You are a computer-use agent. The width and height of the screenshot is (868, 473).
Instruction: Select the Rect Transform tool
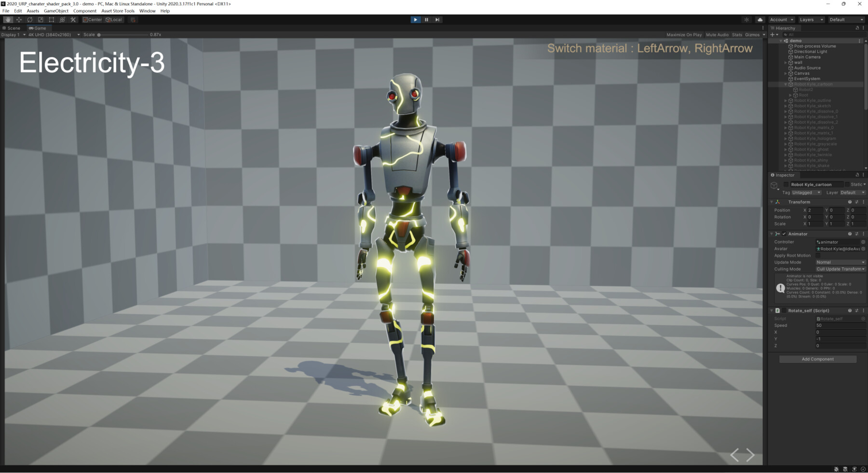(52, 20)
